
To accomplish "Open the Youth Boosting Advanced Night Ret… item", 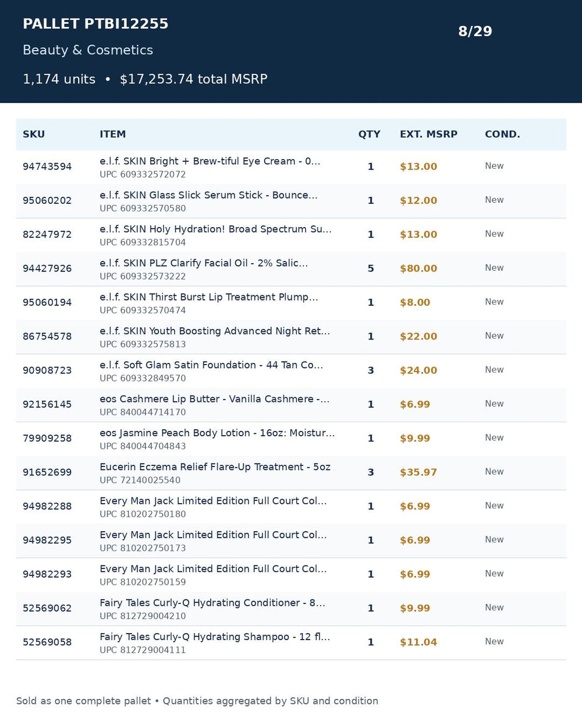I will [215, 331].
